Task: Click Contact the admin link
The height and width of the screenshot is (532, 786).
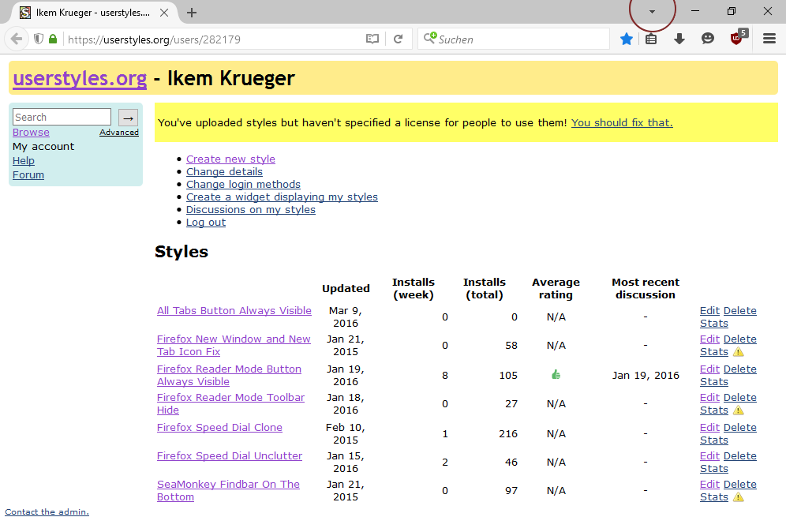Action: pyautogui.click(x=47, y=512)
